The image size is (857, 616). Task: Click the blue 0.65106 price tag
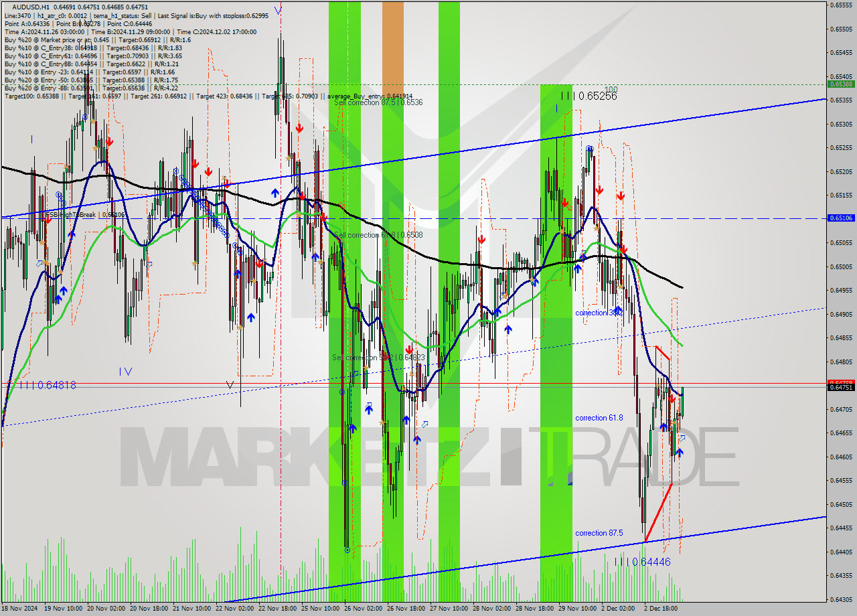[840, 218]
